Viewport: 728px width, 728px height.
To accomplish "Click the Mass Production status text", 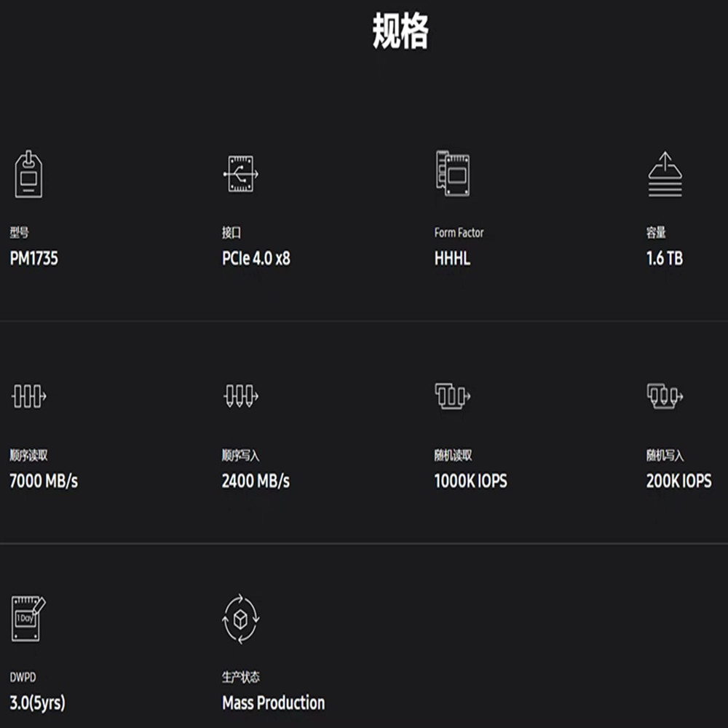I will [273, 703].
